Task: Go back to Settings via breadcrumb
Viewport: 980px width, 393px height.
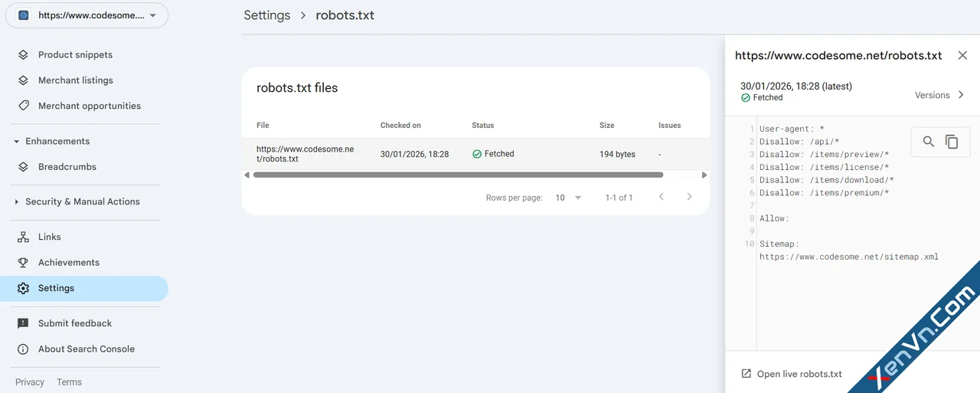Action: [x=267, y=15]
